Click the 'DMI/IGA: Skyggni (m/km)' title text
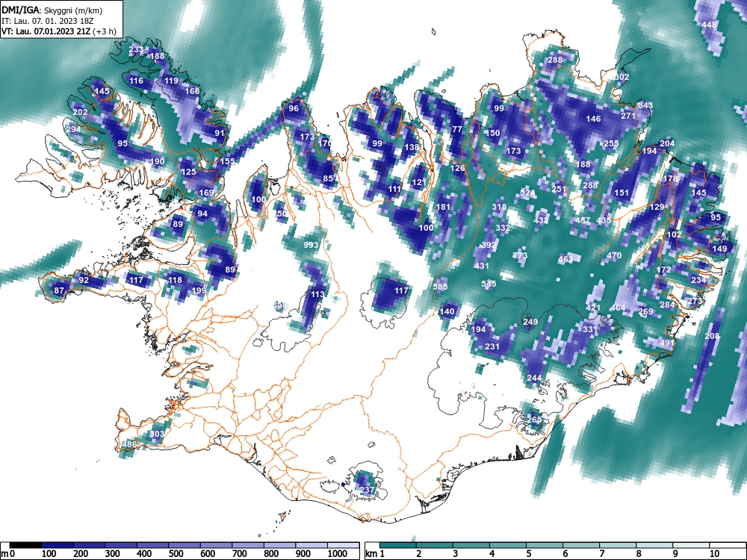Viewport: 747px width, 560px height. pos(52,10)
